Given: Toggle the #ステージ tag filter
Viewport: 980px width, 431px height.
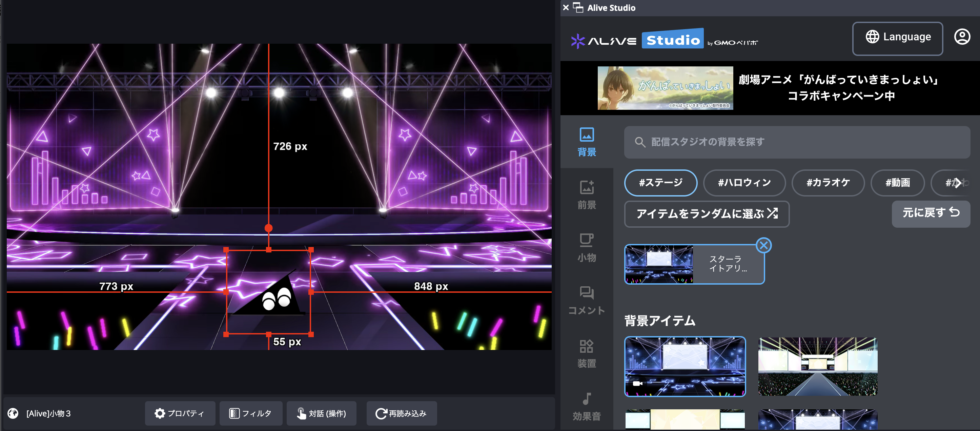Looking at the screenshot, I should click(x=660, y=183).
